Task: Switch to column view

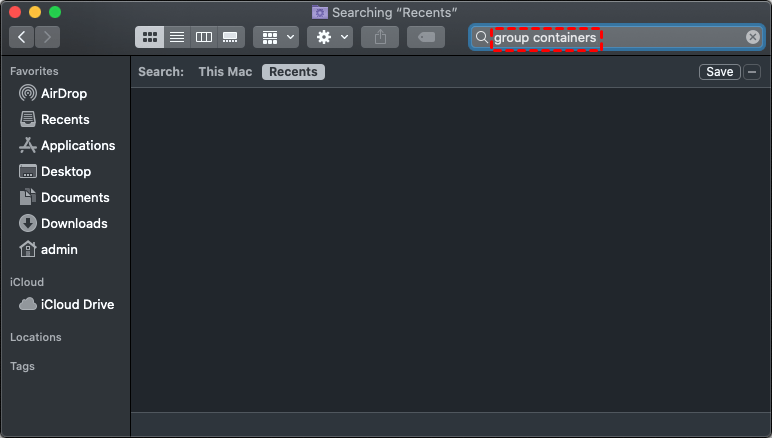Action: pyautogui.click(x=204, y=37)
